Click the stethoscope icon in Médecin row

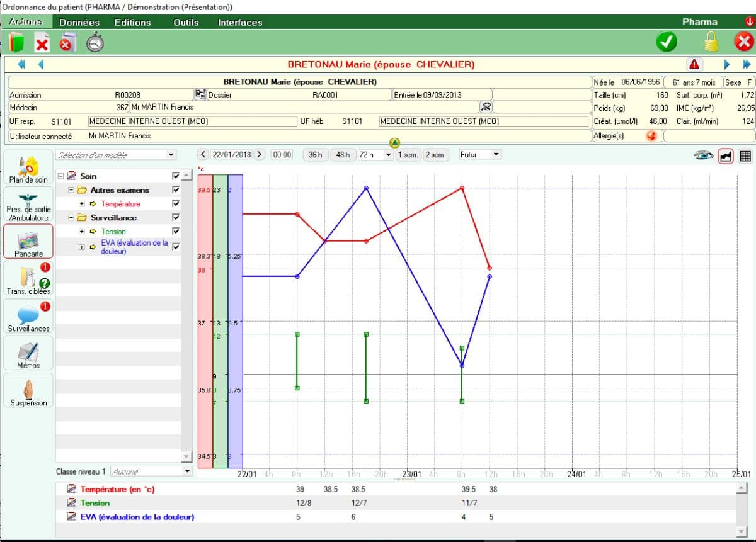(485, 107)
